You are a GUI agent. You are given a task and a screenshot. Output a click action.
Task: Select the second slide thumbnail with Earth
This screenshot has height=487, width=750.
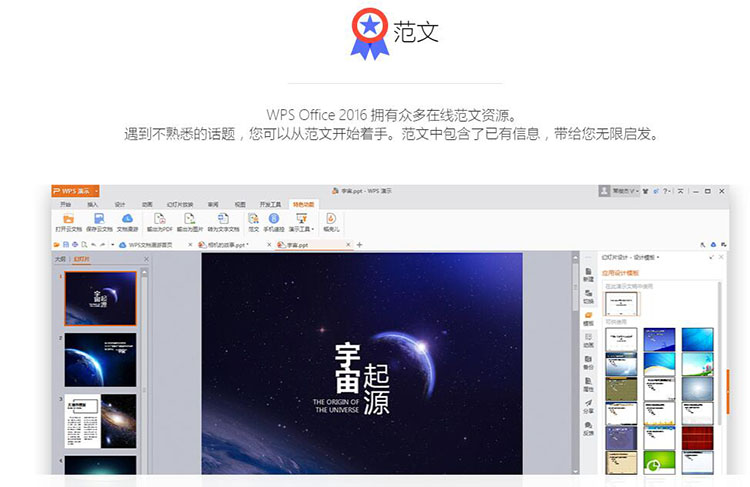pyautogui.click(x=101, y=360)
